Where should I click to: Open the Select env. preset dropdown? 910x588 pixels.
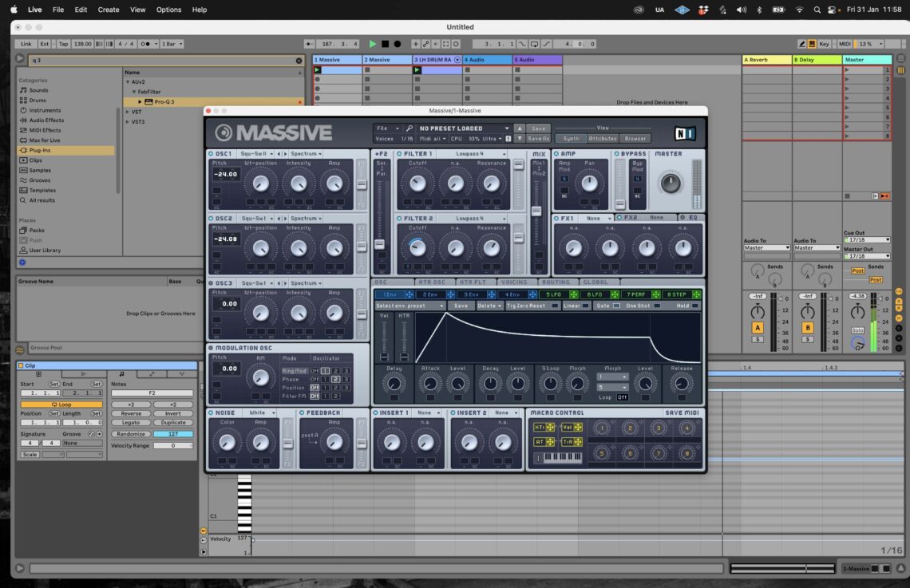(409, 305)
